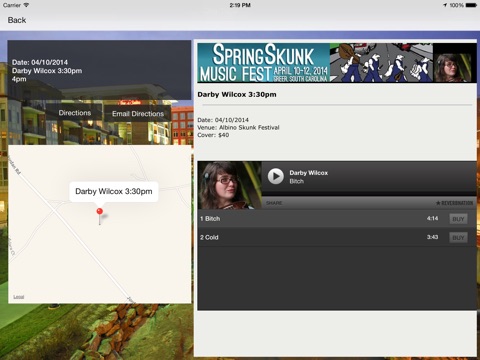
Task: Click the Darby Wilcox 3:30pm heading
Action: click(237, 94)
